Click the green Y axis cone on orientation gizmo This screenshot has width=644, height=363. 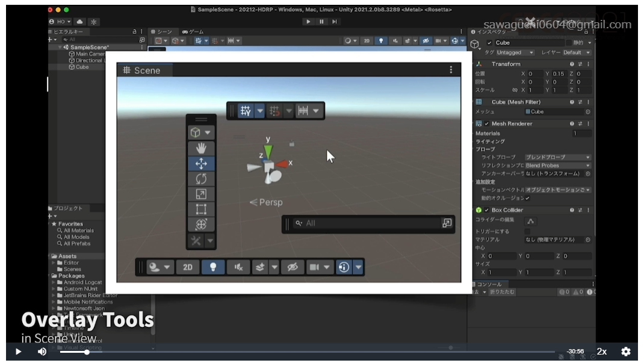click(x=268, y=151)
